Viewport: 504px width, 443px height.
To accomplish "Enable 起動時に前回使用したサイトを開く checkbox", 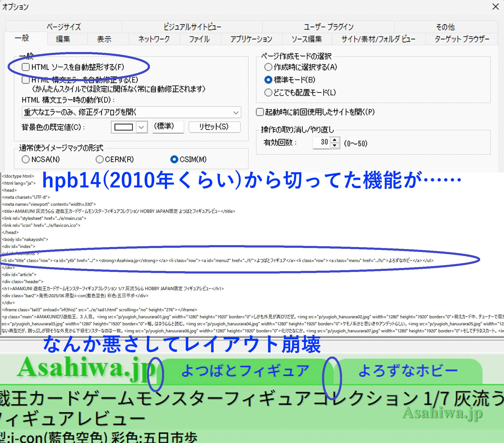I will (260, 112).
